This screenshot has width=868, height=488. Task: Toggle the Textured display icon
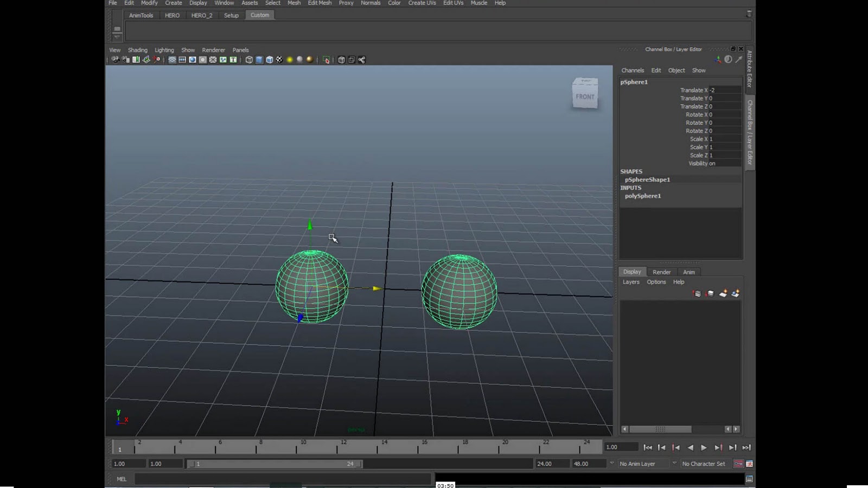tap(279, 60)
